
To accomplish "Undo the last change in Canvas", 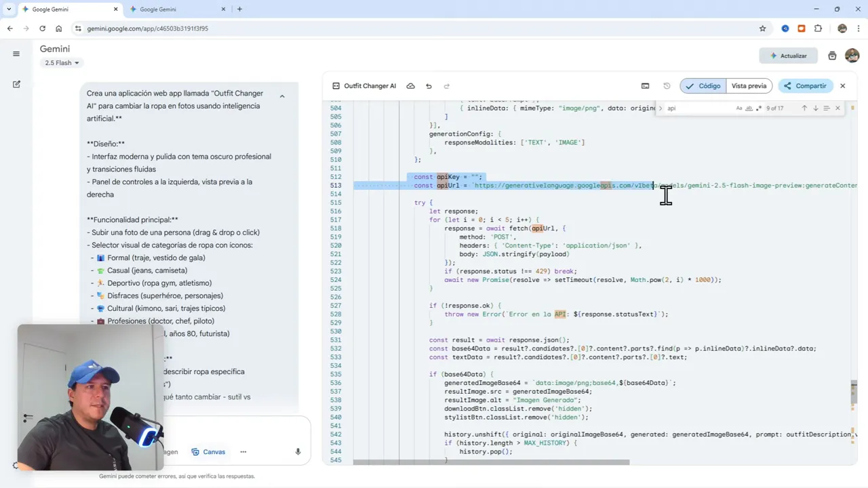I will coord(430,86).
